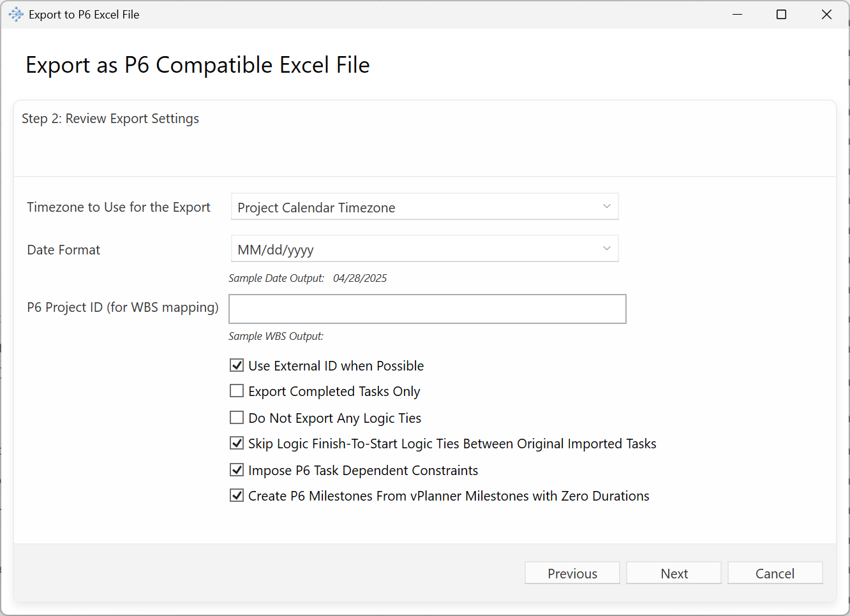The image size is (850, 616).
Task: Disable Skip Logic Finish-To-Start Logic Ties option
Action: click(237, 443)
